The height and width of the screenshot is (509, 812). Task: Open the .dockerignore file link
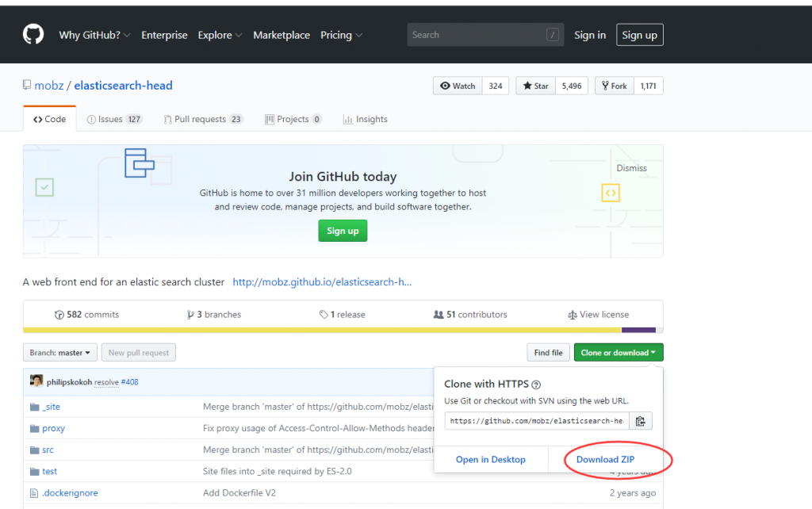(70, 493)
